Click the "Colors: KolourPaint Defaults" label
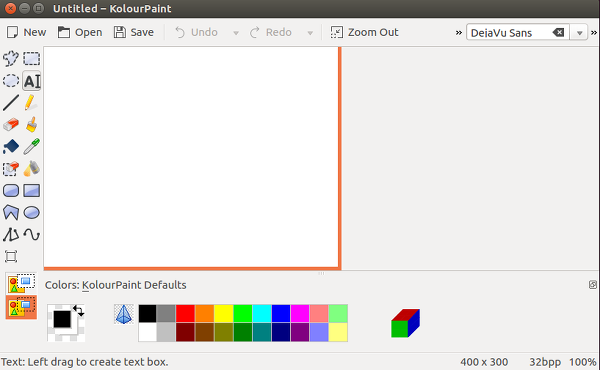600x370 pixels. click(116, 285)
